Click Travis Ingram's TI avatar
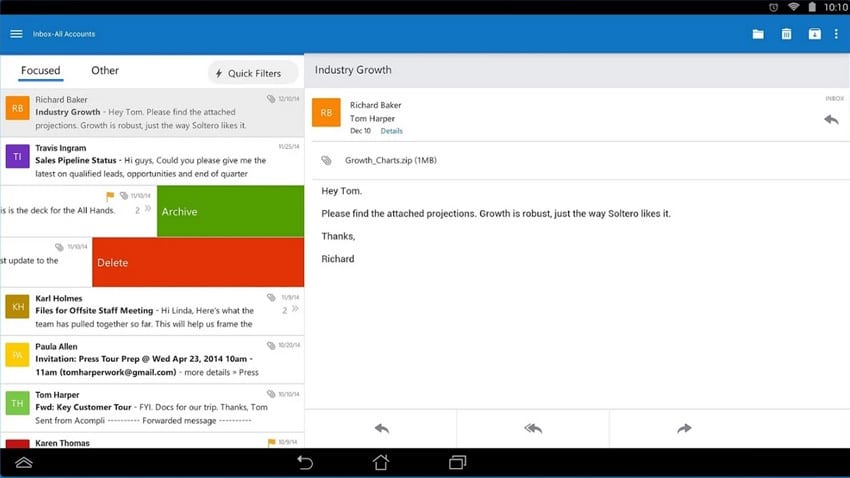 click(x=17, y=156)
